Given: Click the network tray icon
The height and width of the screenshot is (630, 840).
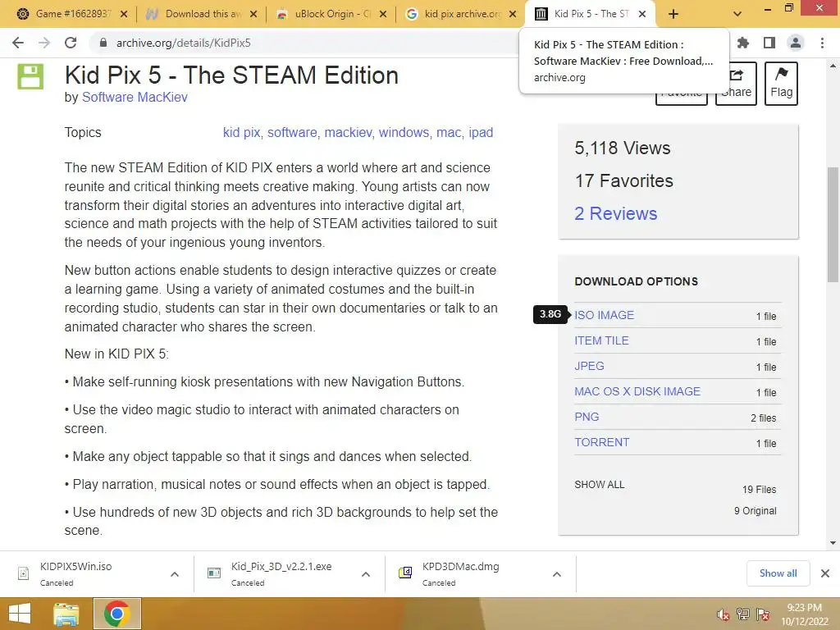Looking at the screenshot, I should click(x=743, y=614).
